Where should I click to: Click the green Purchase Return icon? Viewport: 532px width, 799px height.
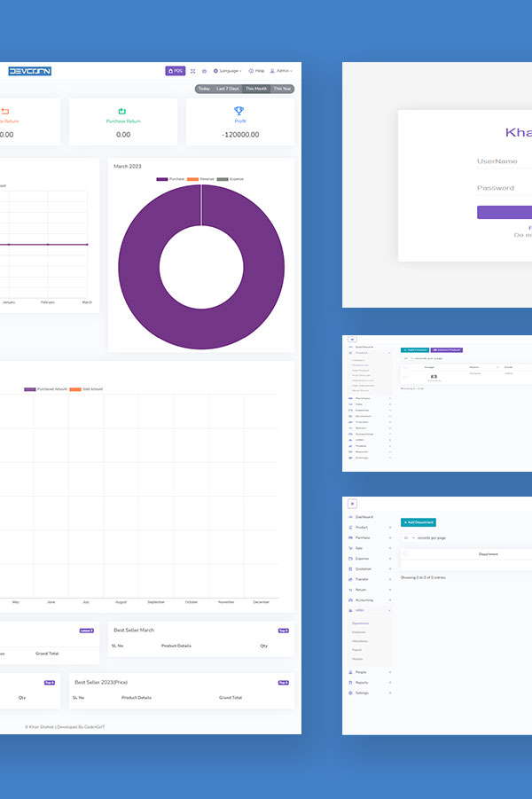click(x=122, y=111)
